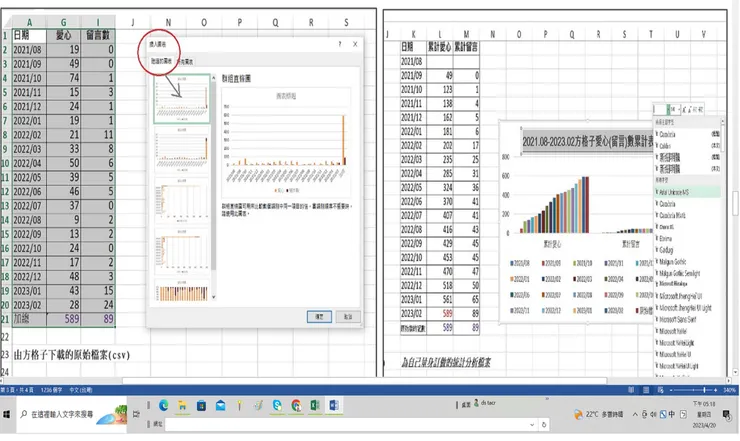740x441 pixels.
Task: Zoom out with the minus button
Action: (671, 390)
